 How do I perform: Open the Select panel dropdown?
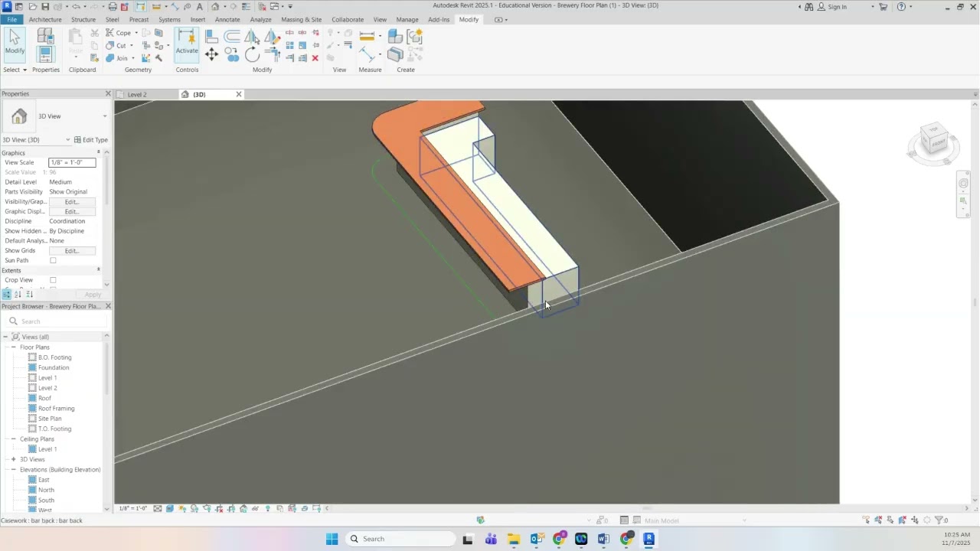[x=15, y=70]
